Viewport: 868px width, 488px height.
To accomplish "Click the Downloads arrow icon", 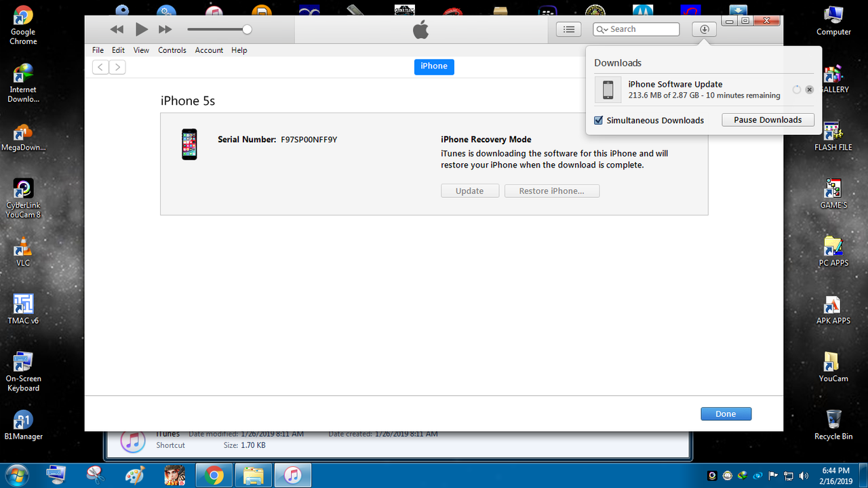I will 704,29.
